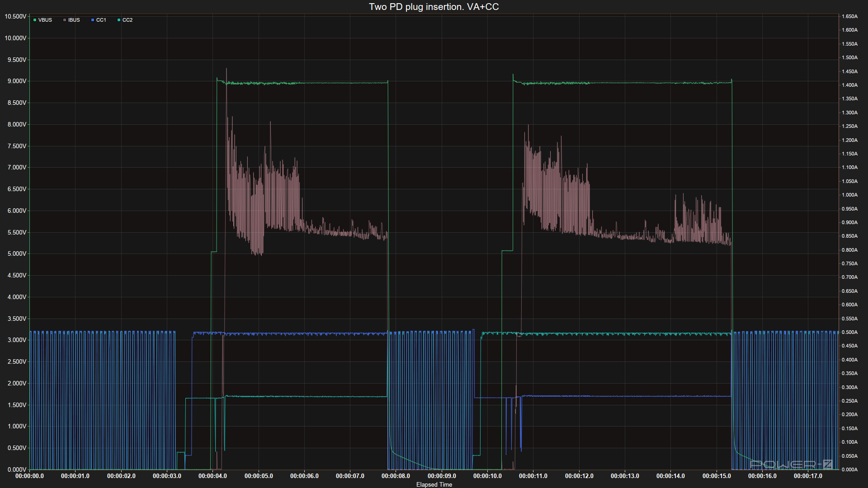The width and height of the screenshot is (868, 488).
Task: Click the chart title 'Two PD plug insertion. VA+CC'
Action: (434, 7)
